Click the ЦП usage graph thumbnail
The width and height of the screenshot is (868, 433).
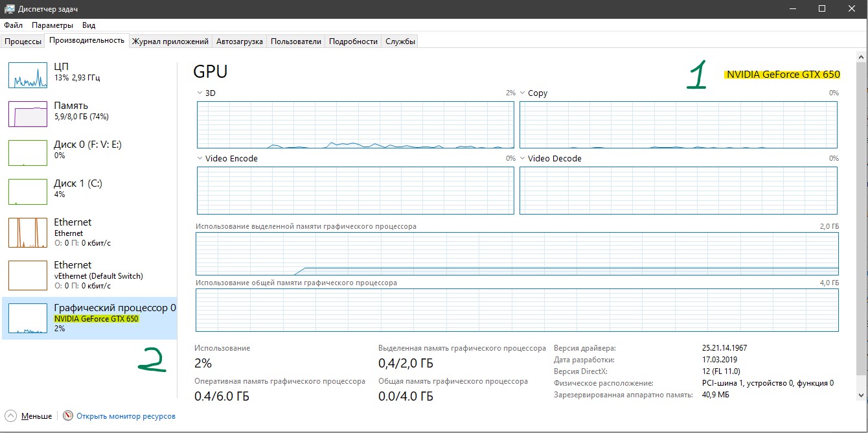(28, 75)
